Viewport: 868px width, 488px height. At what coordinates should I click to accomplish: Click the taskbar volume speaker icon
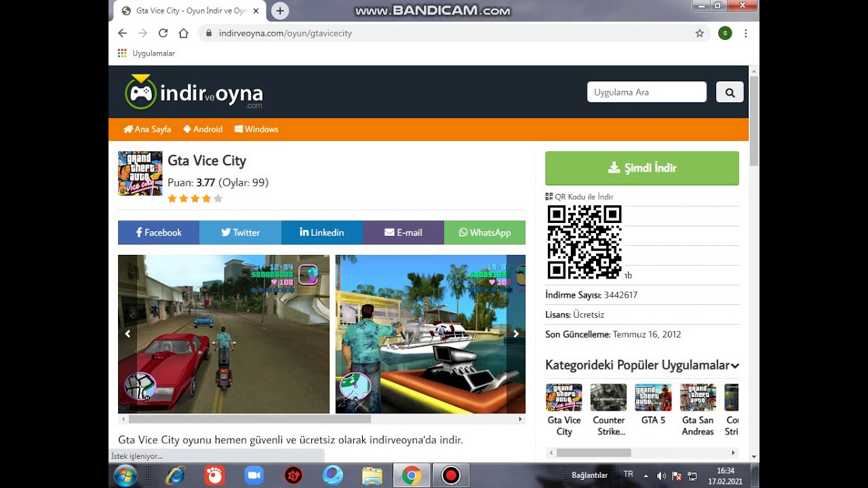[x=661, y=476]
